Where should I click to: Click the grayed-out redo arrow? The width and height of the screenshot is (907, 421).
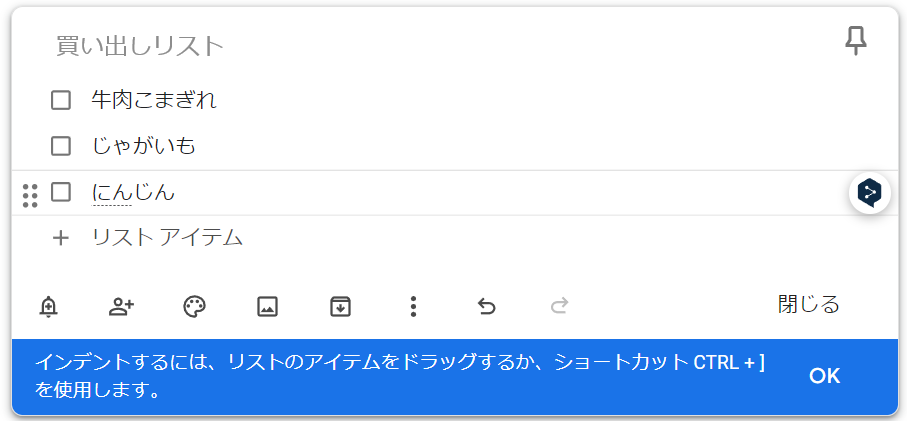[x=559, y=307]
